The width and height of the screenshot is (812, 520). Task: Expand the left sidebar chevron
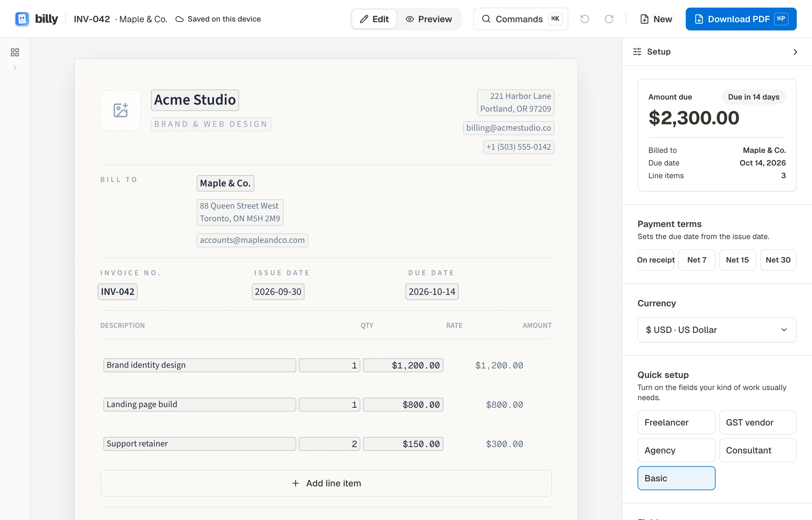point(15,68)
